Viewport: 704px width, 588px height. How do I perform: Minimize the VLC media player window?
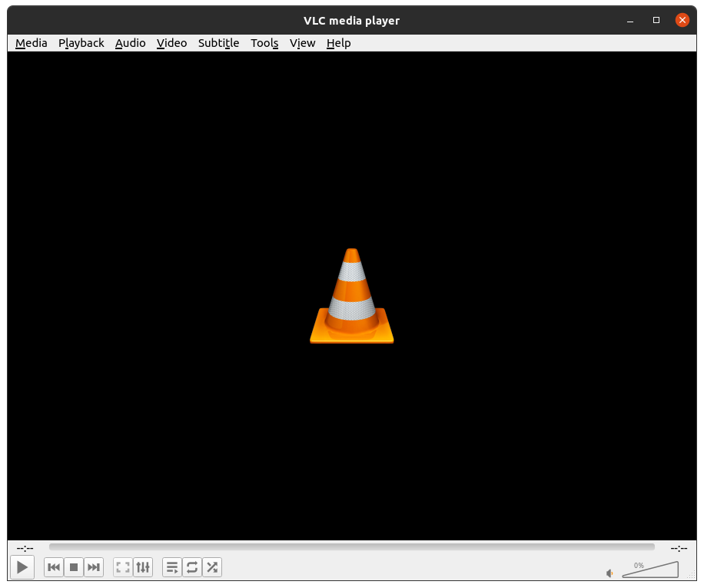coord(630,20)
